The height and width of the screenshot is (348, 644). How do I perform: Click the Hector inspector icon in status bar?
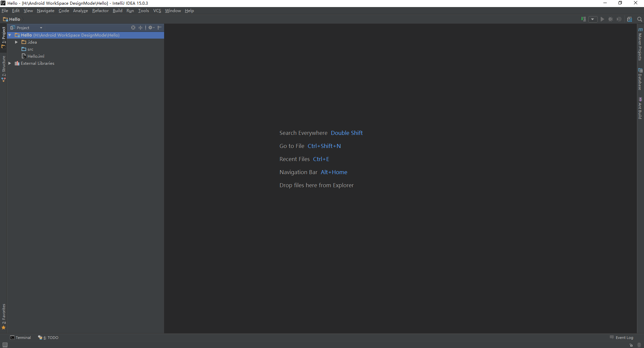(639, 345)
